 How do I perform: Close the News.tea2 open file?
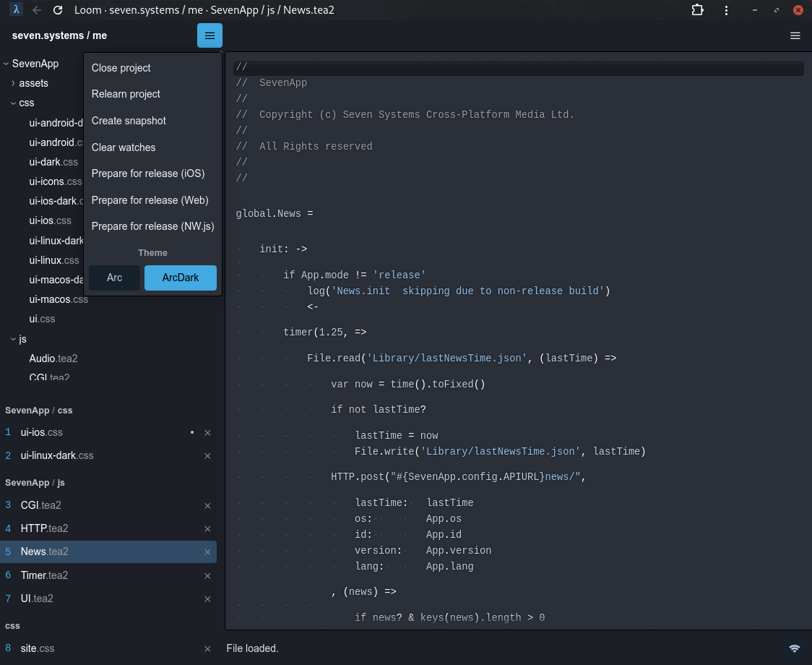207,552
